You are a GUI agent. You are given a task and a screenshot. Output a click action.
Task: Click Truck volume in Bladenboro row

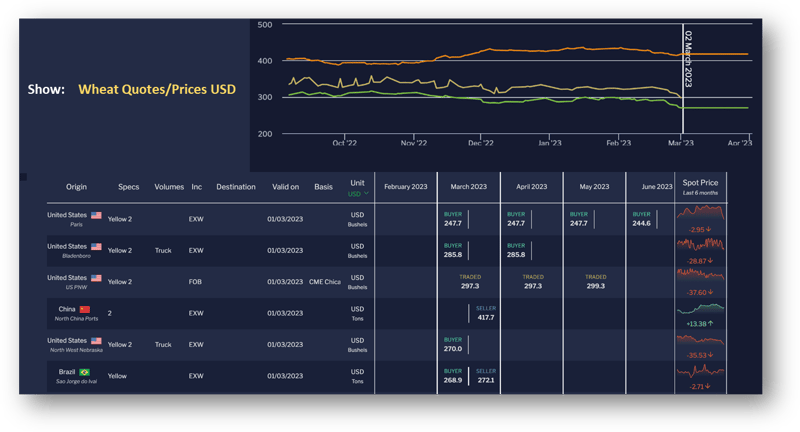click(163, 250)
